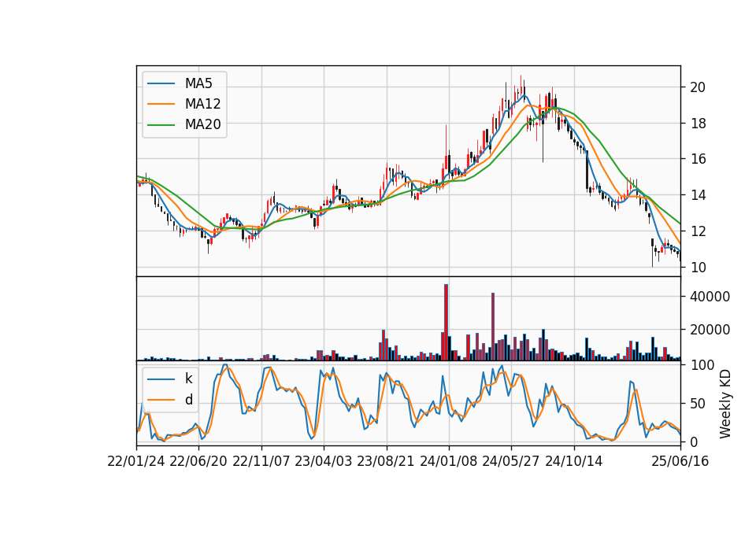Click the blue MA5 legend line sample
The height and width of the screenshot is (543, 756).
pos(161,84)
